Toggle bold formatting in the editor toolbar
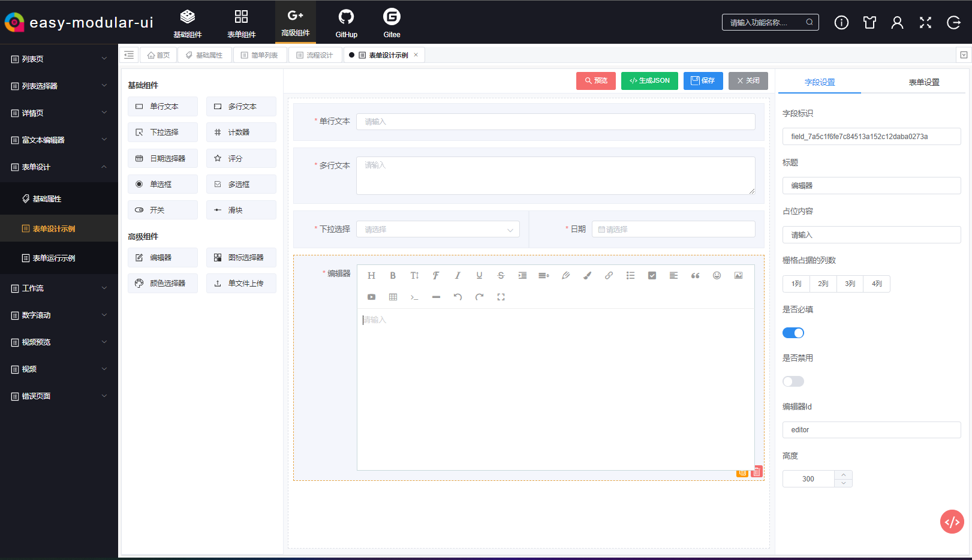 pos(393,275)
